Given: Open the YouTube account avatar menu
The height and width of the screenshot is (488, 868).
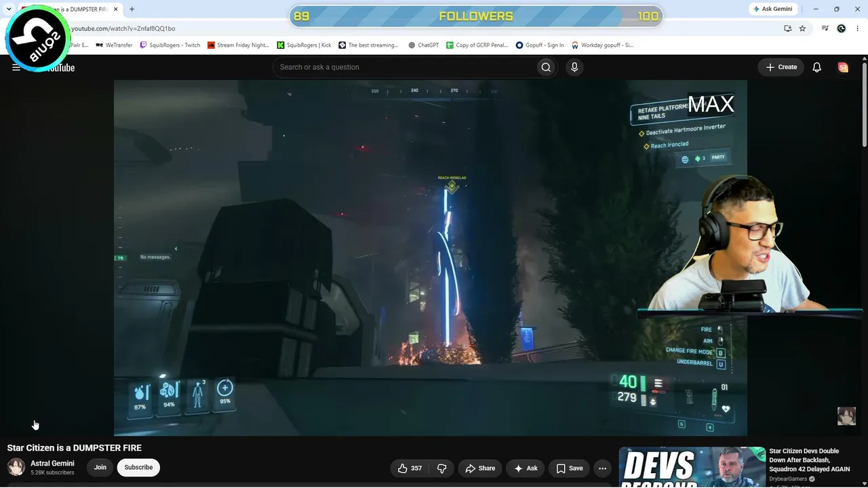Looking at the screenshot, I should (x=843, y=67).
